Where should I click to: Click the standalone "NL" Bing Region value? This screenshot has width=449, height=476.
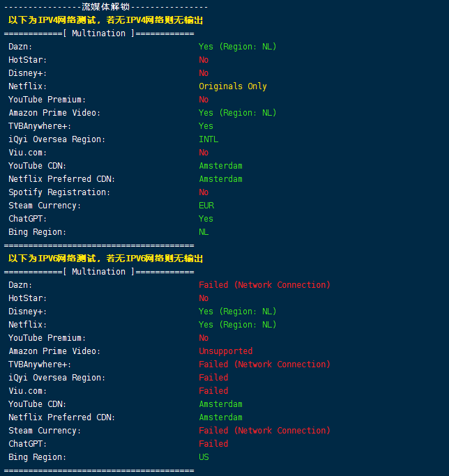coord(204,232)
